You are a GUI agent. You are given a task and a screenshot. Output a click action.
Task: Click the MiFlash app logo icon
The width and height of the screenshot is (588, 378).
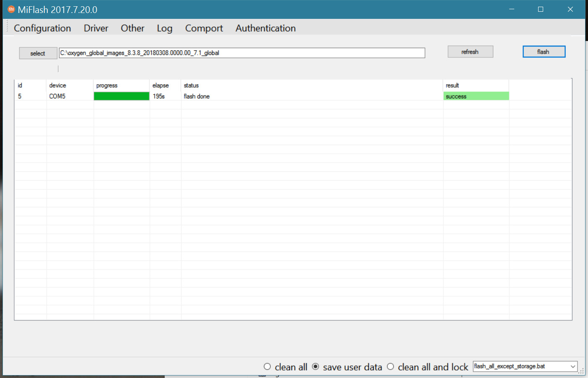tap(11, 9)
